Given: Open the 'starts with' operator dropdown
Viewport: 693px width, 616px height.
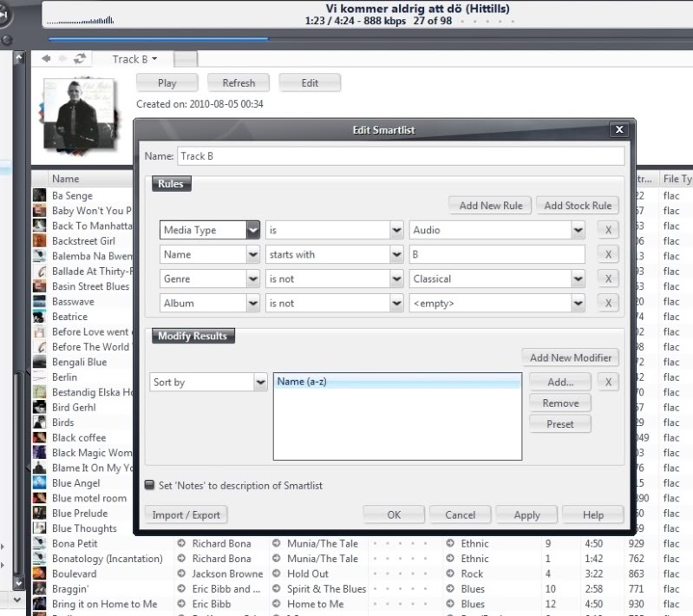Looking at the screenshot, I should [x=396, y=254].
